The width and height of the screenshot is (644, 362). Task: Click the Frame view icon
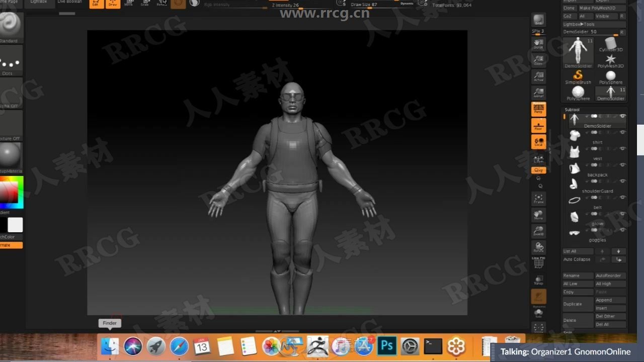click(x=538, y=199)
